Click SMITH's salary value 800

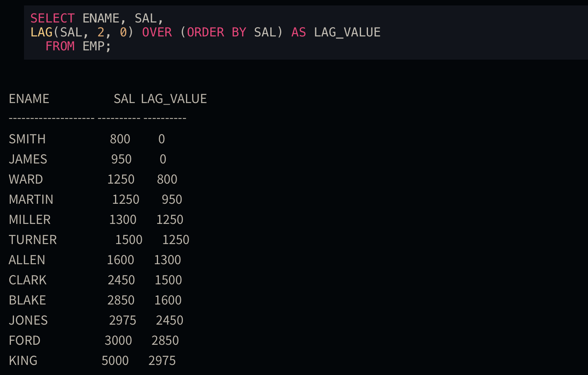coord(120,139)
